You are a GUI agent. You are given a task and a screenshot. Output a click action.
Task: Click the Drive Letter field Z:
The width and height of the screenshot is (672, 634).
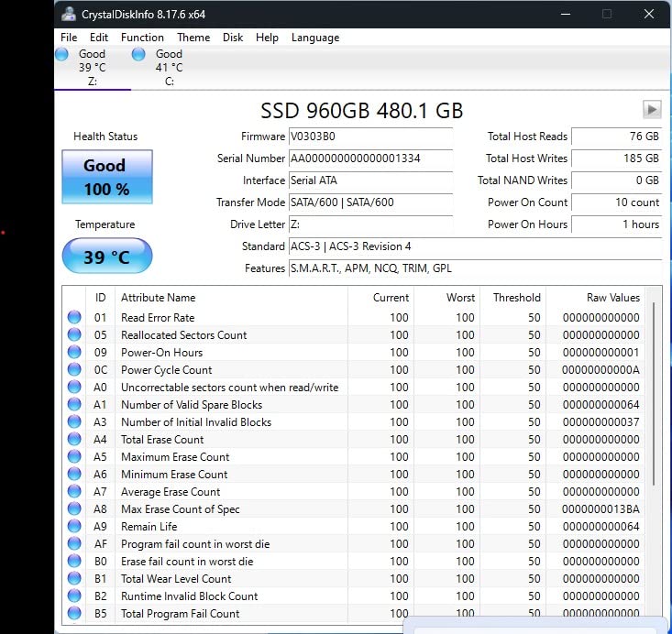tap(370, 224)
